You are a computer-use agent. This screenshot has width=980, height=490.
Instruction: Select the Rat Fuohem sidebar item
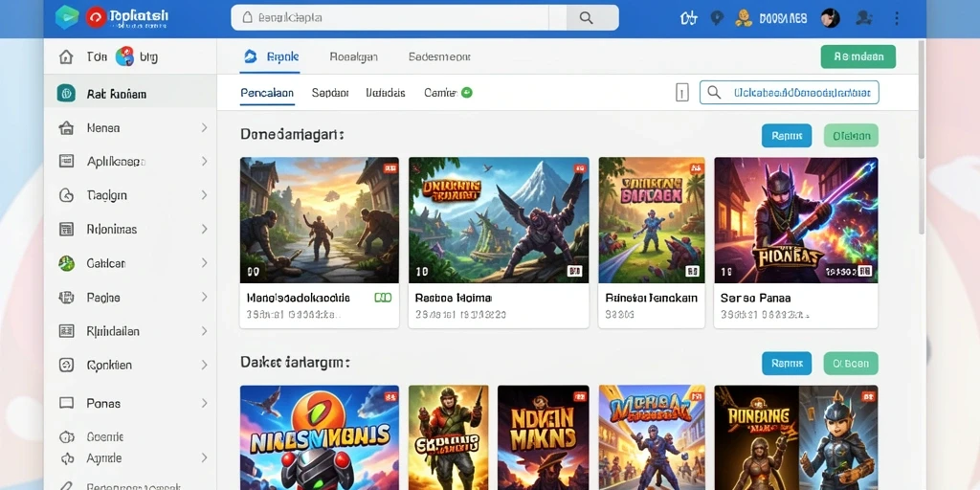tap(130, 94)
